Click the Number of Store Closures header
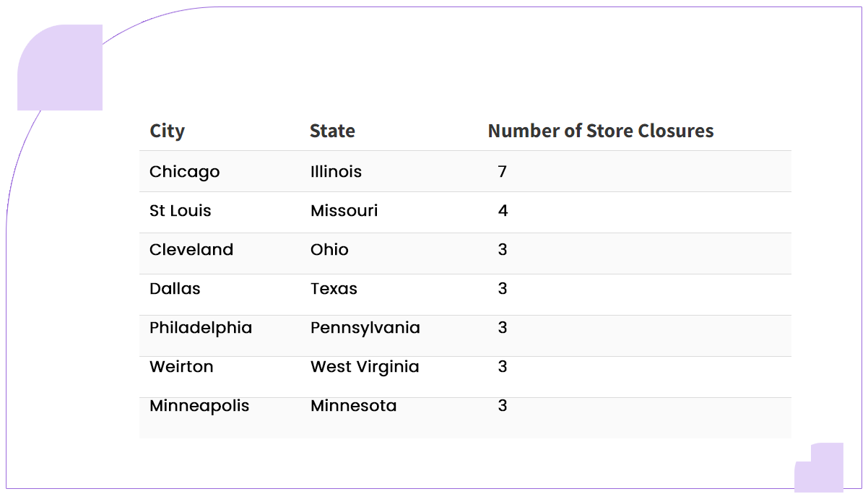The width and height of the screenshot is (868, 494). coord(600,131)
